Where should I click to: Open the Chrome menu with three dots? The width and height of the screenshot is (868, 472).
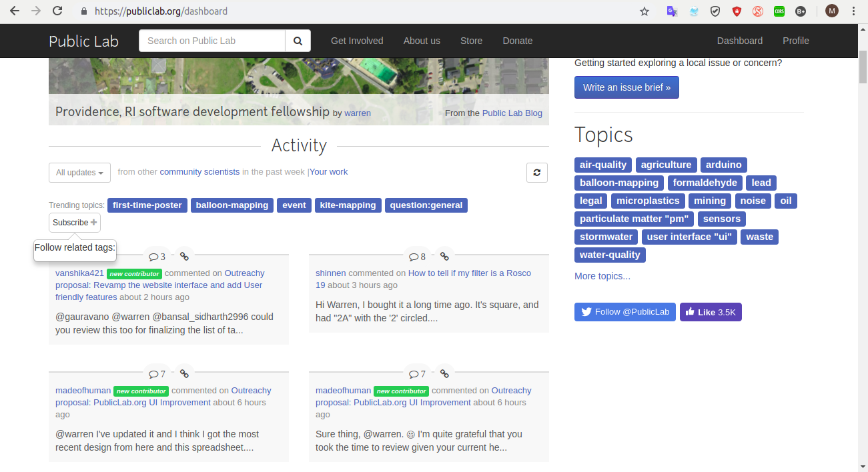click(x=853, y=11)
